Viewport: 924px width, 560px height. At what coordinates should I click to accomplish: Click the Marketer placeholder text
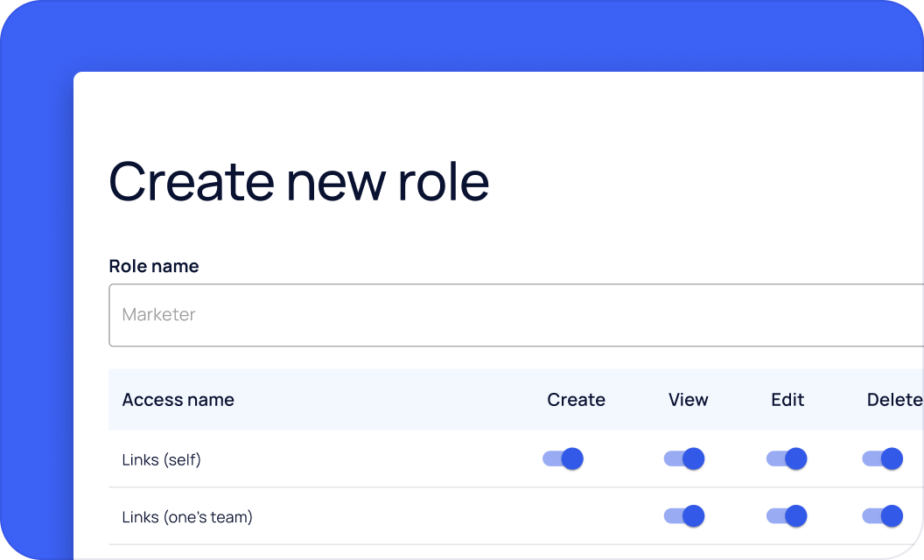point(158,315)
